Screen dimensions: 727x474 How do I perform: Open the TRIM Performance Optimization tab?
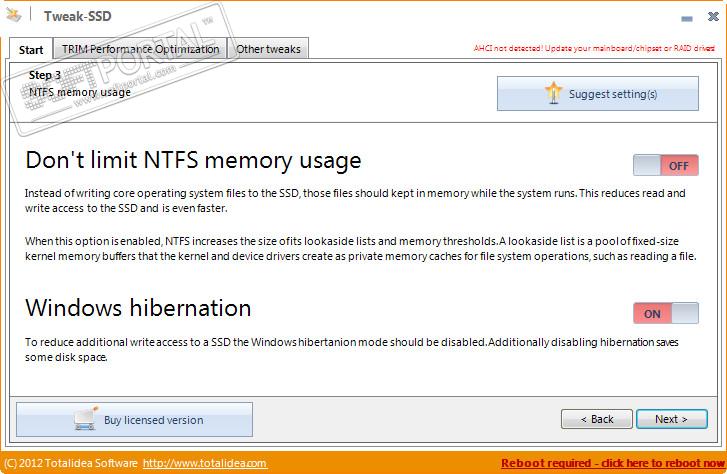[x=140, y=49]
